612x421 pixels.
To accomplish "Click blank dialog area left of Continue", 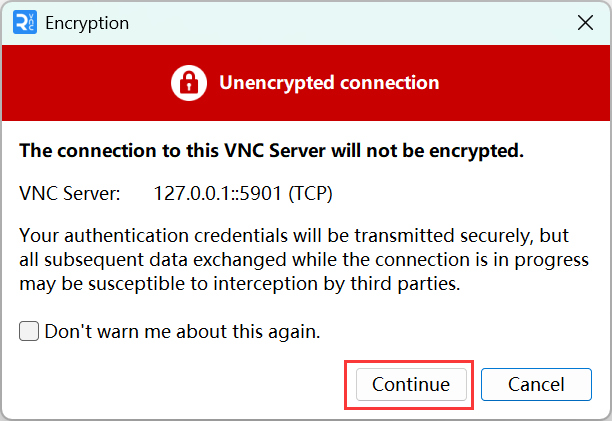I will pos(180,384).
